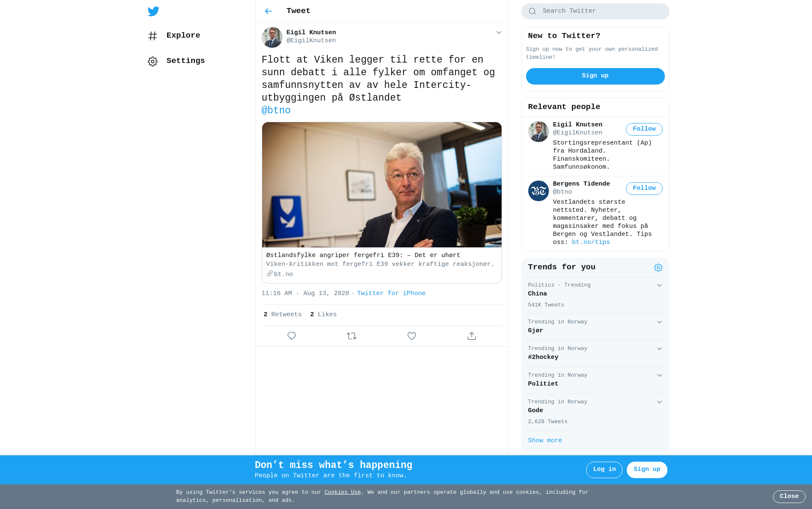This screenshot has height=509, width=812.
Task: Open the Show more trends link
Action: click(545, 441)
